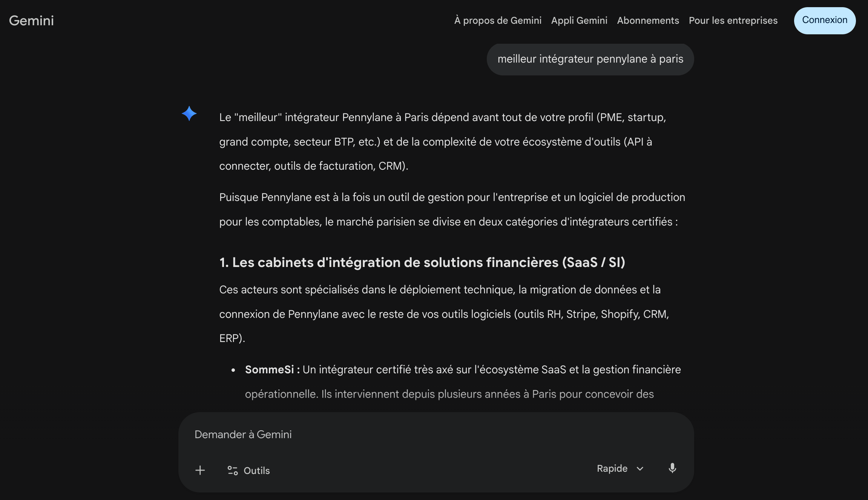Viewport: 868px width, 500px height.
Task: Focus the Demander à Gemini input field
Action: click(436, 434)
